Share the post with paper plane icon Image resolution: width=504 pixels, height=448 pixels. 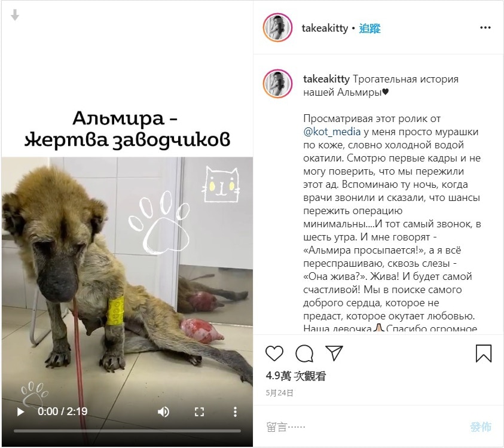[334, 353]
